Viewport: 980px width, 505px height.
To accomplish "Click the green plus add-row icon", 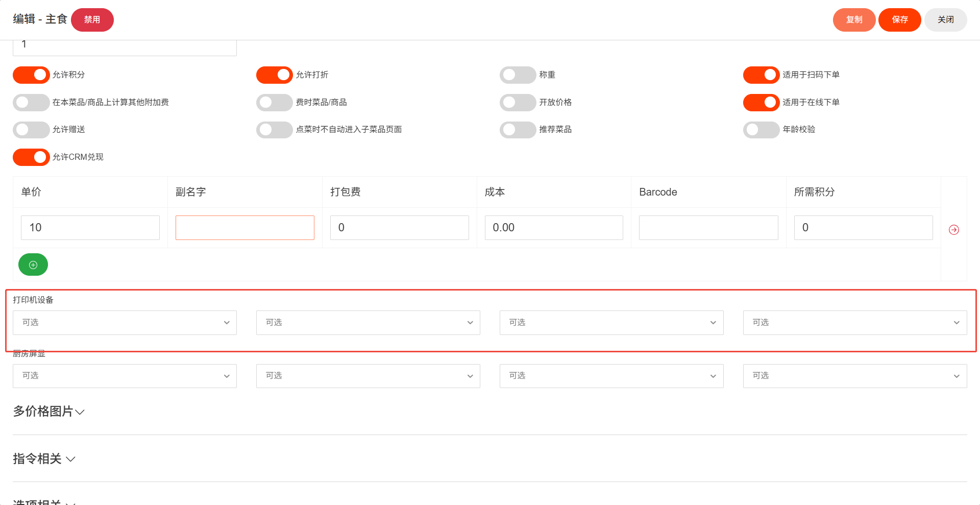I will click(x=33, y=264).
